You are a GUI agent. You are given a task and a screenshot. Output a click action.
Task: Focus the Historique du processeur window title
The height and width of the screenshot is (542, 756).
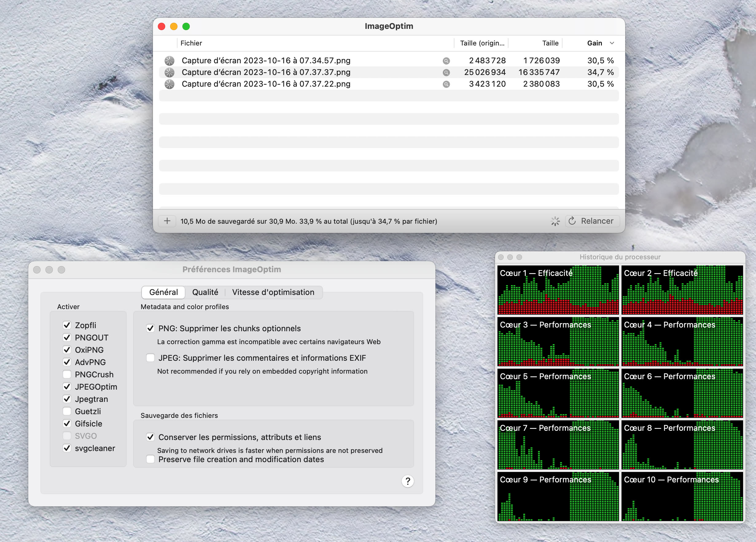click(620, 257)
